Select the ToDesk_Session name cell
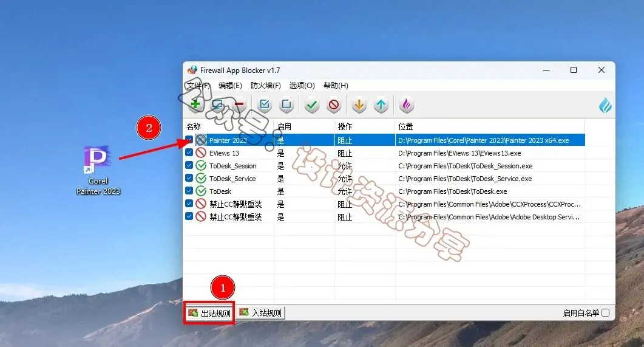This screenshot has height=347, width=644. [233, 166]
